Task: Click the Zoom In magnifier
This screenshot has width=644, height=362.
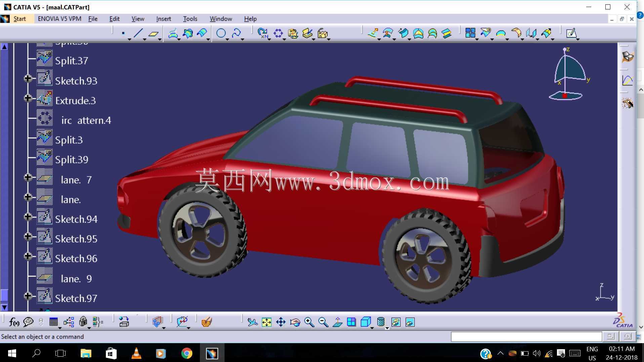Action: 309,322
